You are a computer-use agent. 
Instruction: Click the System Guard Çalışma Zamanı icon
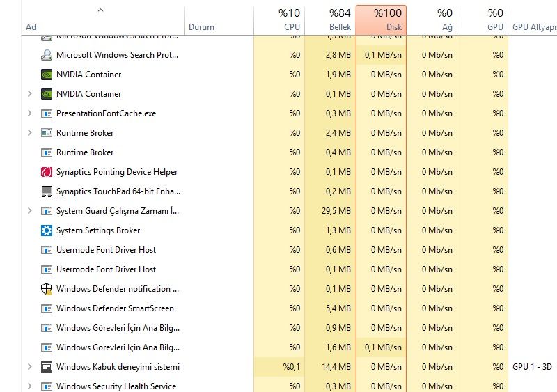pyautogui.click(x=47, y=211)
